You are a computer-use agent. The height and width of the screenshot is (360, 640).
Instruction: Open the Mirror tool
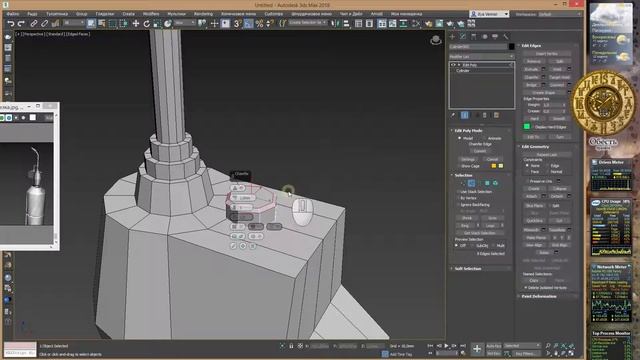(336, 24)
